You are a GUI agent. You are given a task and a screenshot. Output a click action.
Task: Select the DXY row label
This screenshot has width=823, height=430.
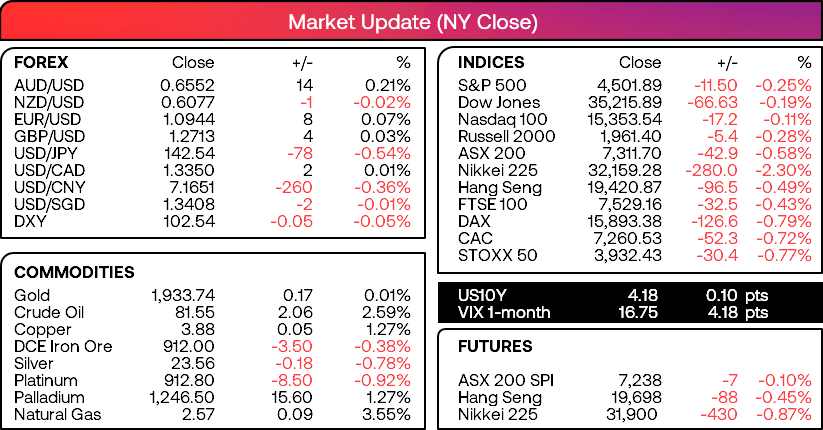[30, 221]
